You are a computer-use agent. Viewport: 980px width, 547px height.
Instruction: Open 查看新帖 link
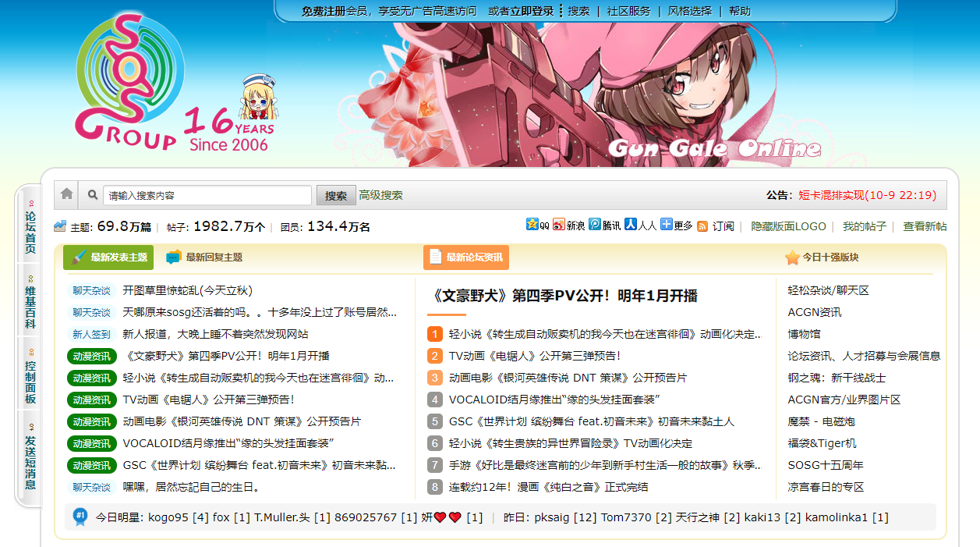(x=925, y=226)
